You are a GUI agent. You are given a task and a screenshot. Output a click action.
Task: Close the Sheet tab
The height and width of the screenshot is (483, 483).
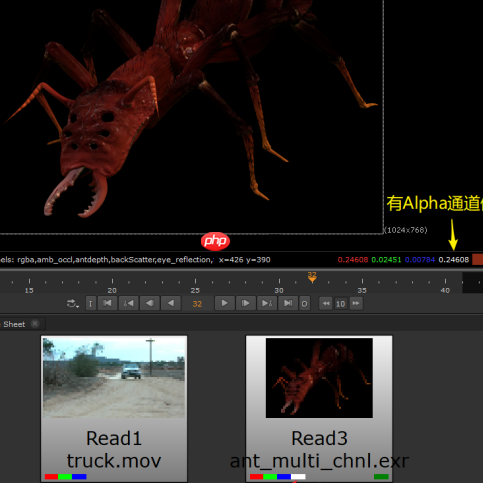click(35, 324)
